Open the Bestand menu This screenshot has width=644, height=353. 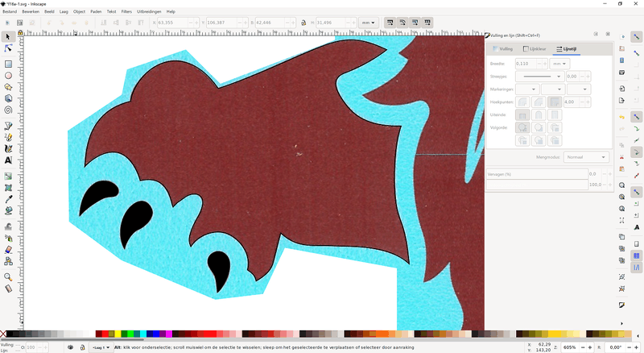pos(10,11)
